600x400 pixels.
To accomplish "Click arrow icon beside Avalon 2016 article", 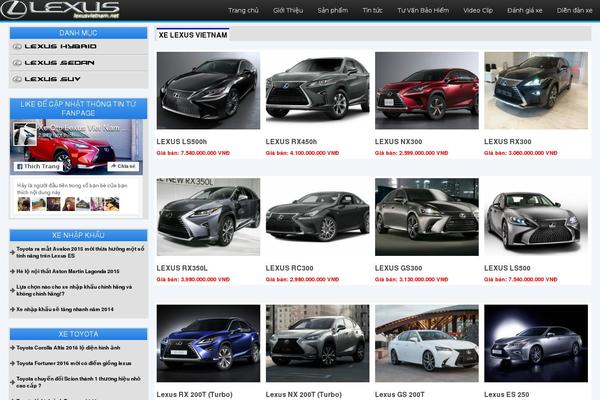I will [x=12, y=252].
